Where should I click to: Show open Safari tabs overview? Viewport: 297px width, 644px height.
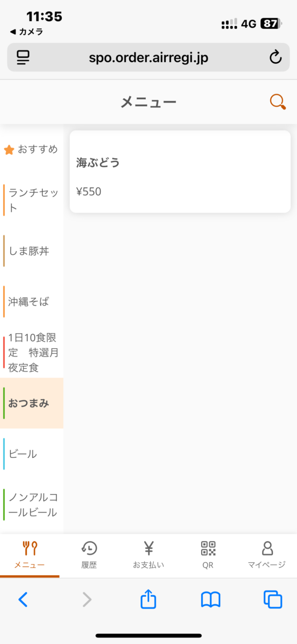click(x=273, y=599)
